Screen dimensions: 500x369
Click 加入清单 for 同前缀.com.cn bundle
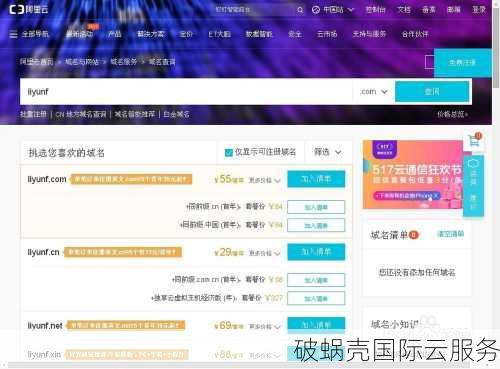coord(316,280)
